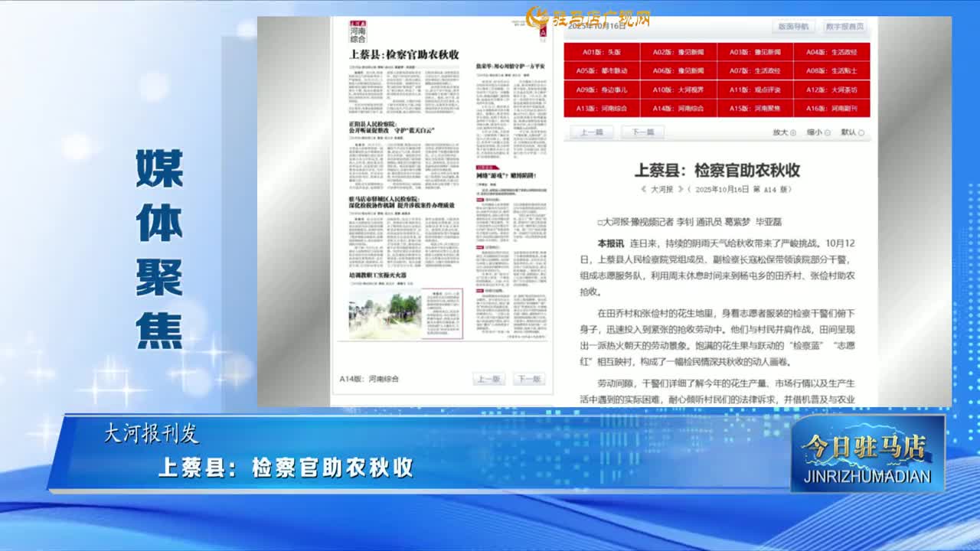Go to next article with 下一篇

click(x=642, y=132)
